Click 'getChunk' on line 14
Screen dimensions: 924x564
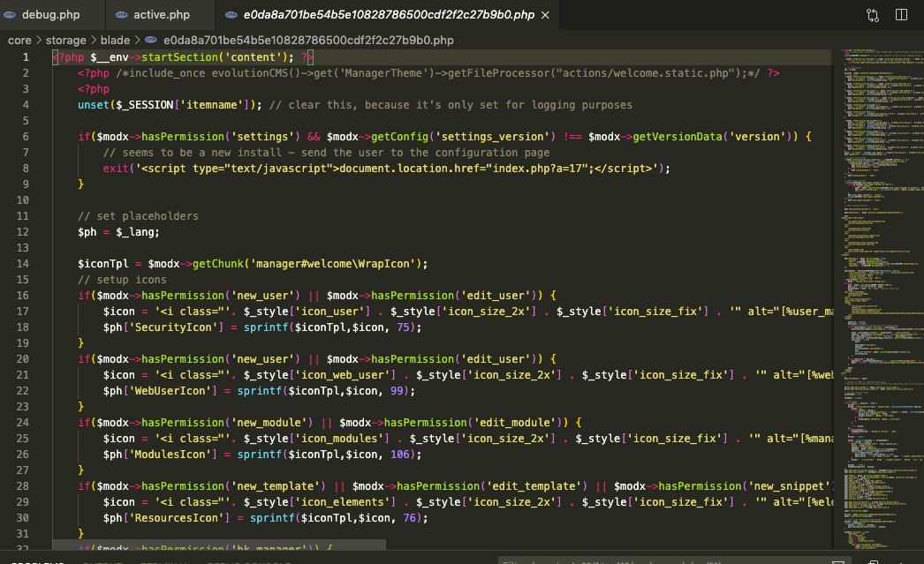(x=218, y=264)
